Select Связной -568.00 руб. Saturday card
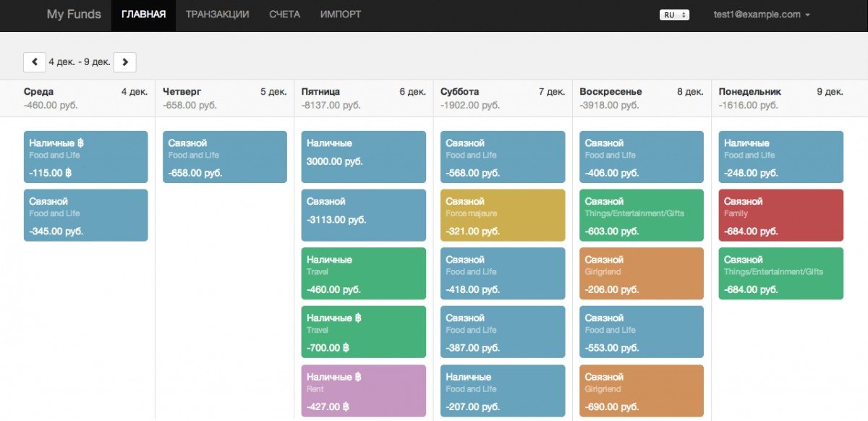 [x=503, y=157]
